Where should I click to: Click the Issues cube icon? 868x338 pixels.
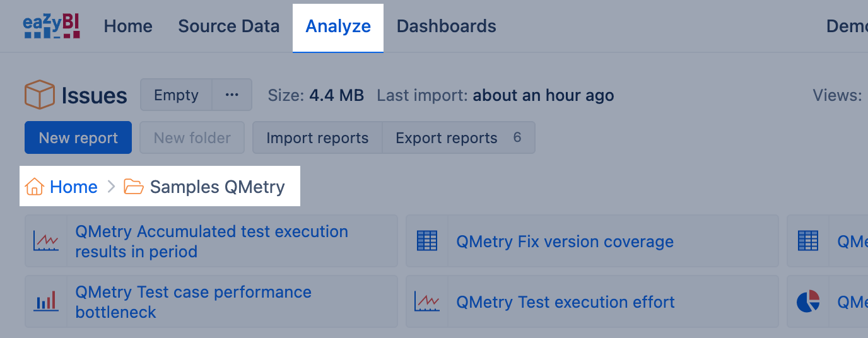click(40, 95)
